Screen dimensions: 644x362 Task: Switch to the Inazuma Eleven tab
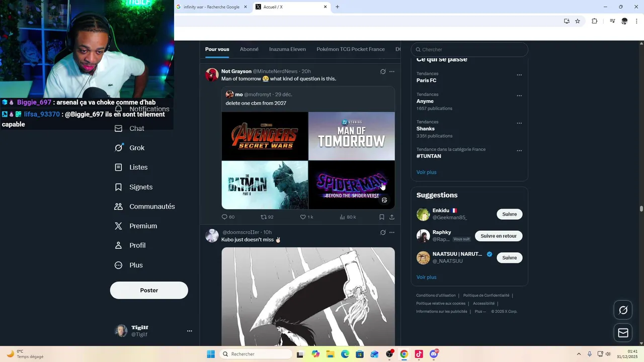point(287,49)
